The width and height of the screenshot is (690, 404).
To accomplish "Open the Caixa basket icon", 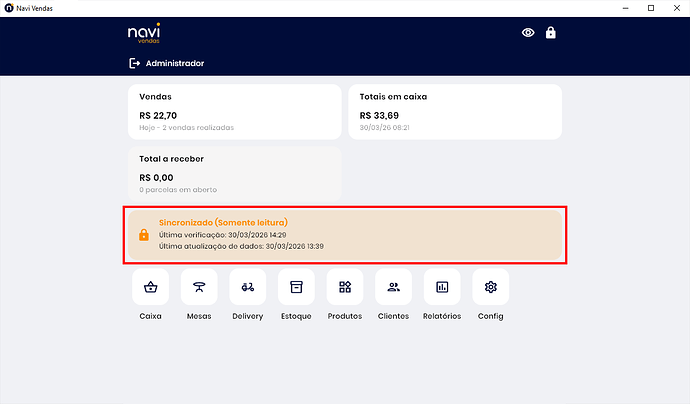I will (x=150, y=287).
